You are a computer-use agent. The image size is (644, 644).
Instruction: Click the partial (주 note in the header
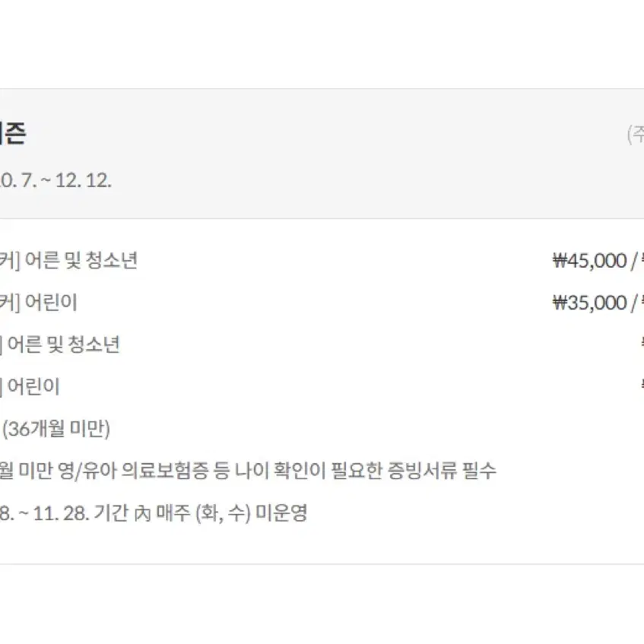pos(636,135)
